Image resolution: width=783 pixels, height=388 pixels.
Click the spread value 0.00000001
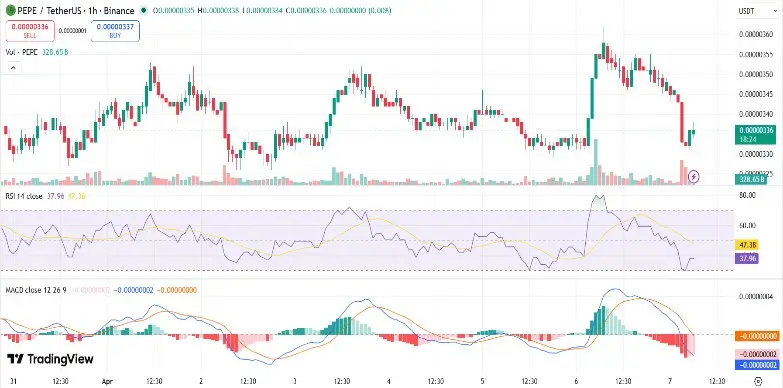[x=72, y=30]
